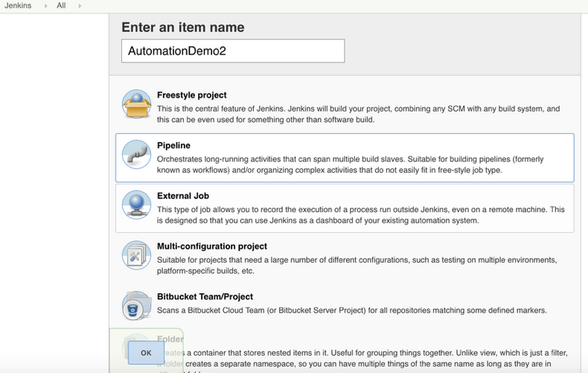The image size is (588, 373).
Task: Edit the AutomationDemo2 item name field
Action: coord(233,51)
